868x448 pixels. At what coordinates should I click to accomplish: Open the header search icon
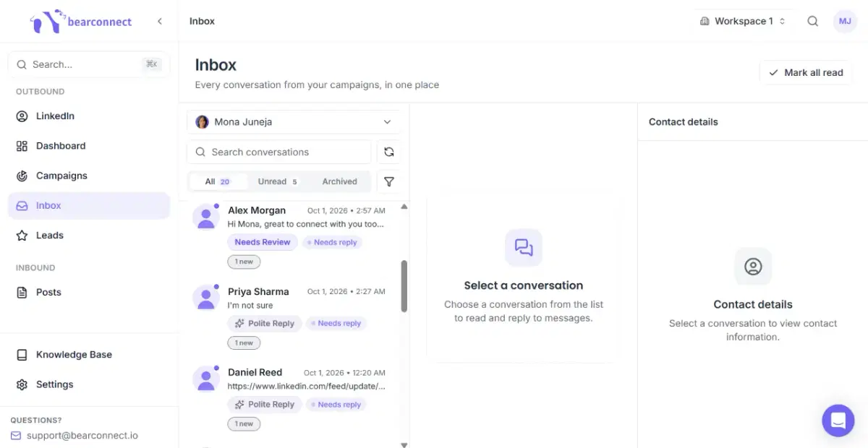pos(813,21)
